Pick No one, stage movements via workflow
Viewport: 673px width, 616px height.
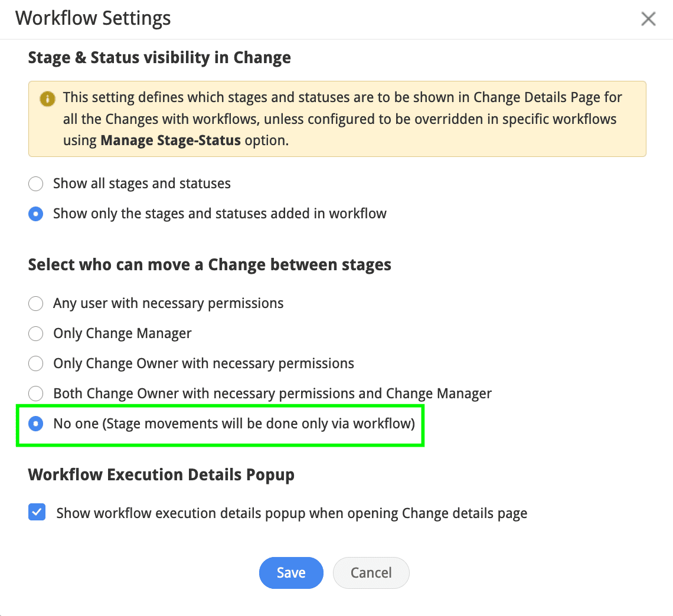(35, 424)
